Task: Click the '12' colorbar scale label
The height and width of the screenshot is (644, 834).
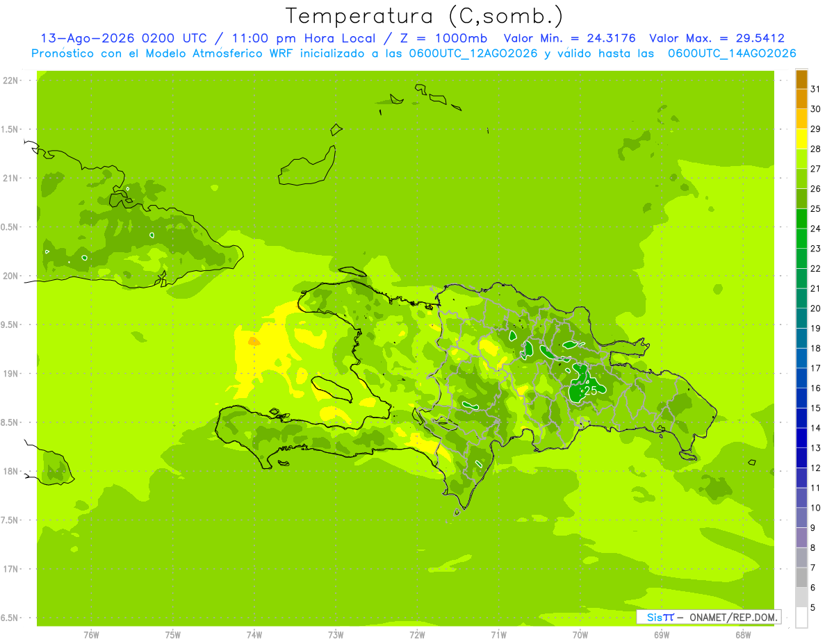Action: (816, 468)
